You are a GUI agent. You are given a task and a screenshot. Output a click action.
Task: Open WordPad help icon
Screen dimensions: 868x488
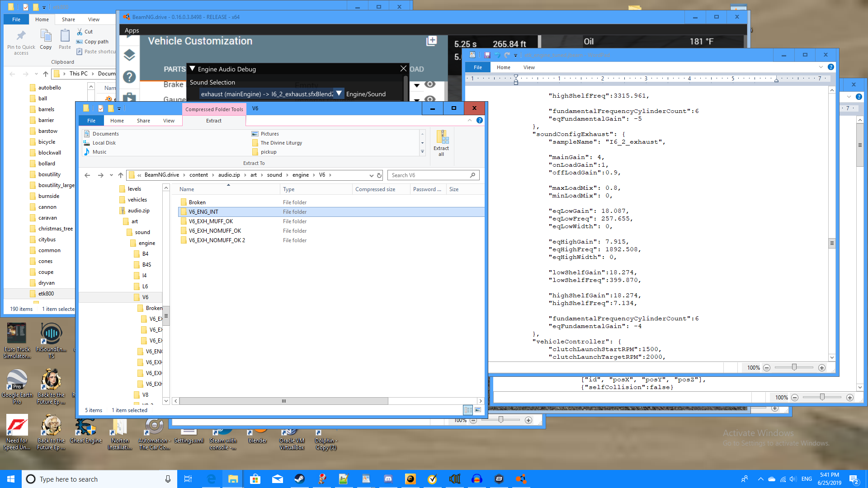[831, 67]
